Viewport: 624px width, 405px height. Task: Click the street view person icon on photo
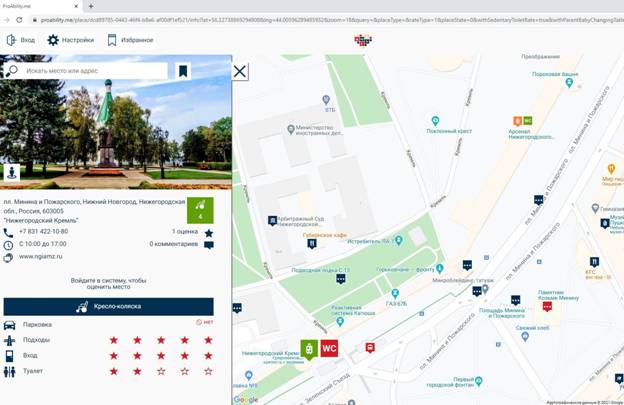pyautogui.click(x=12, y=172)
